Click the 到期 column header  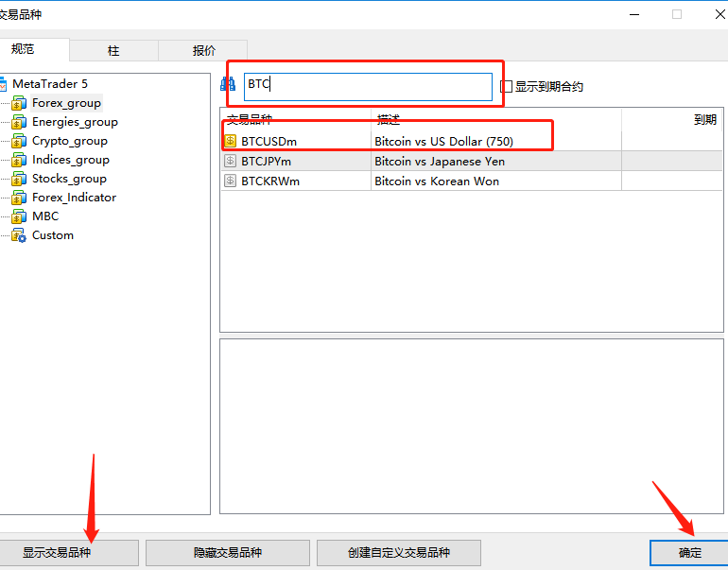pyautogui.click(x=672, y=119)
